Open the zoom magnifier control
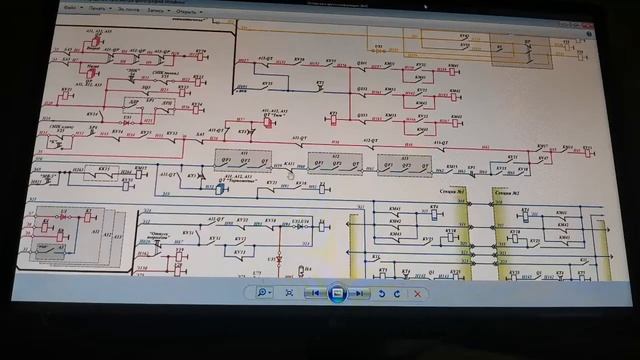 [x=264, y=292]
